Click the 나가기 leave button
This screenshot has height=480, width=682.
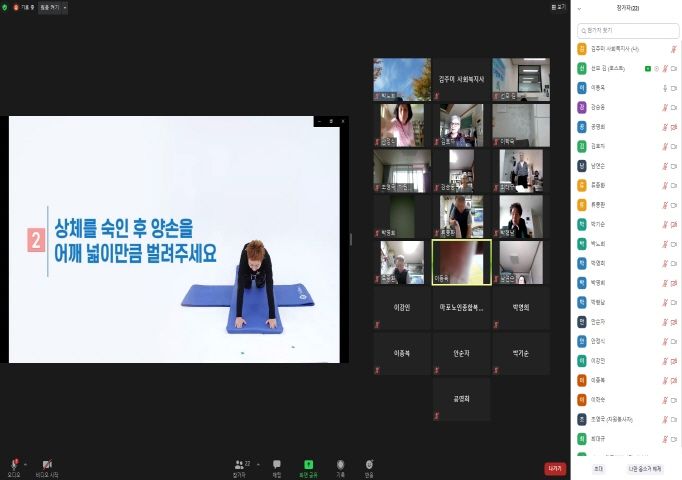pos(555,468)
